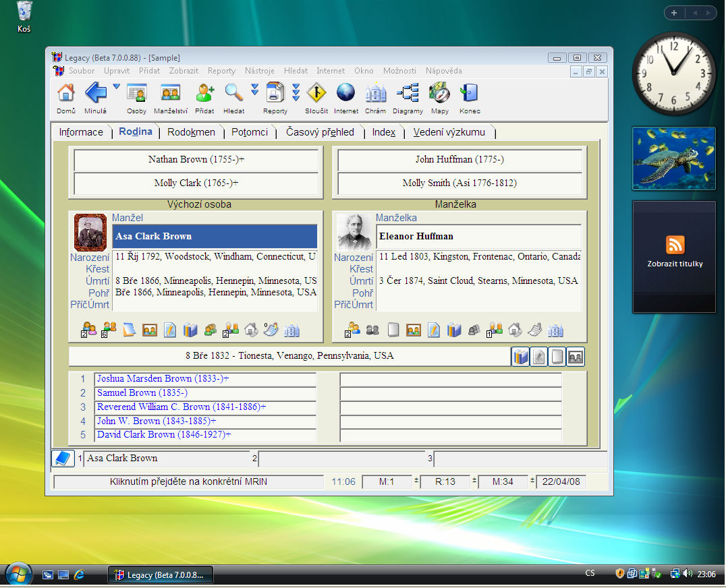Open wife's picture gallery icon

point(414,330)
